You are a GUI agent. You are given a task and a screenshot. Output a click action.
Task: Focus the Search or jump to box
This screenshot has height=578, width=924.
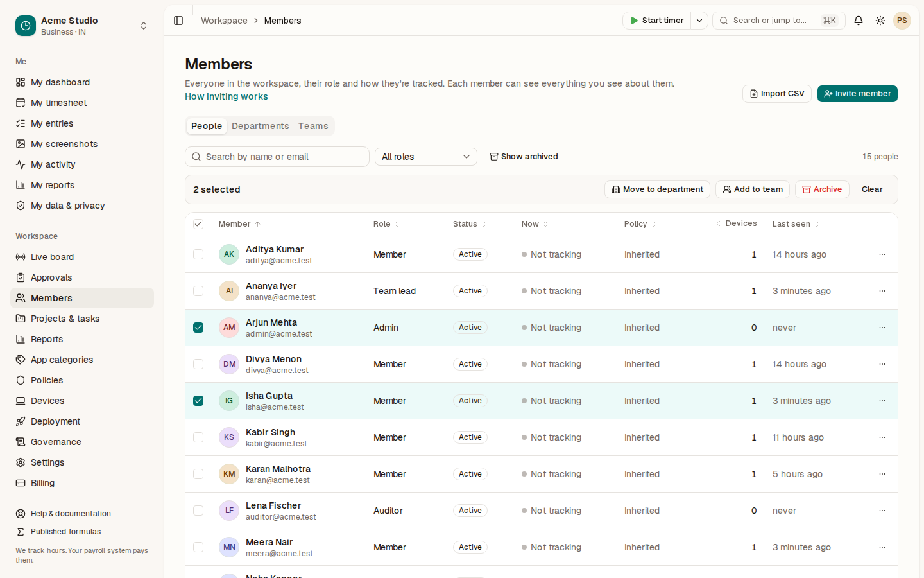(779, 21)
